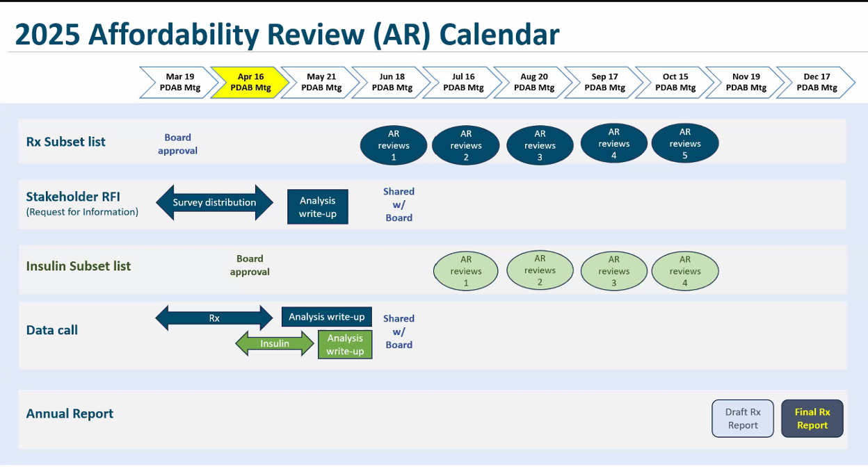The height and width of the screenshot is (467, 868).
Task: Select the Jun 18 PDAB Mtg arrow
Action: [x=392, y=82]
